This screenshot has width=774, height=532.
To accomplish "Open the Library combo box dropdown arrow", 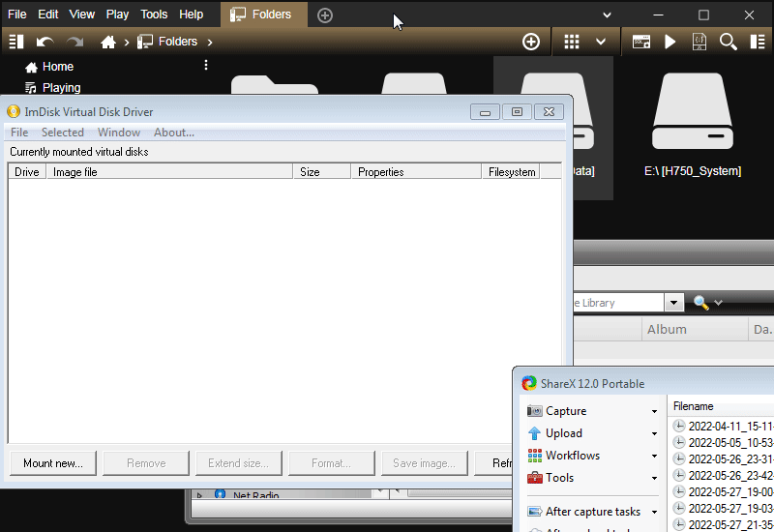I will (674, 303).
